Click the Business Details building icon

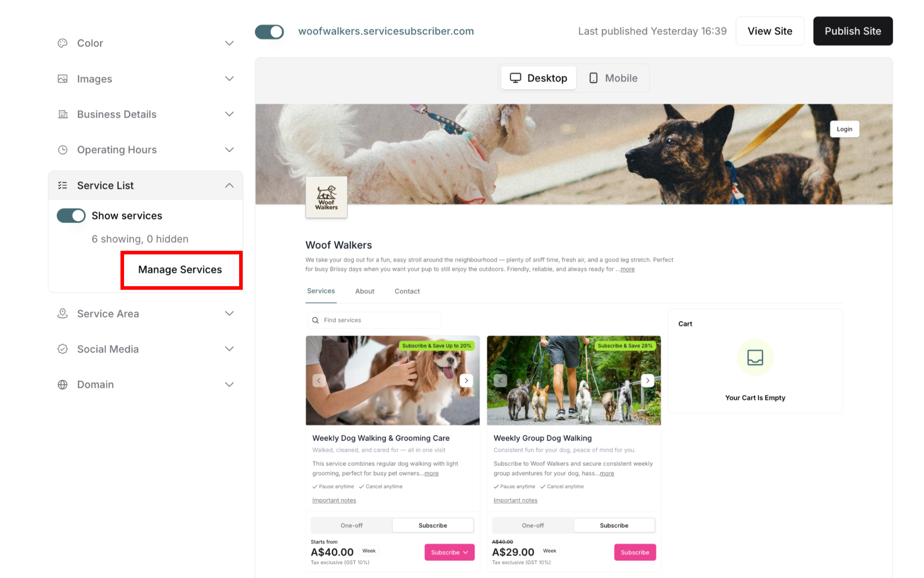(x=63, y=114)
